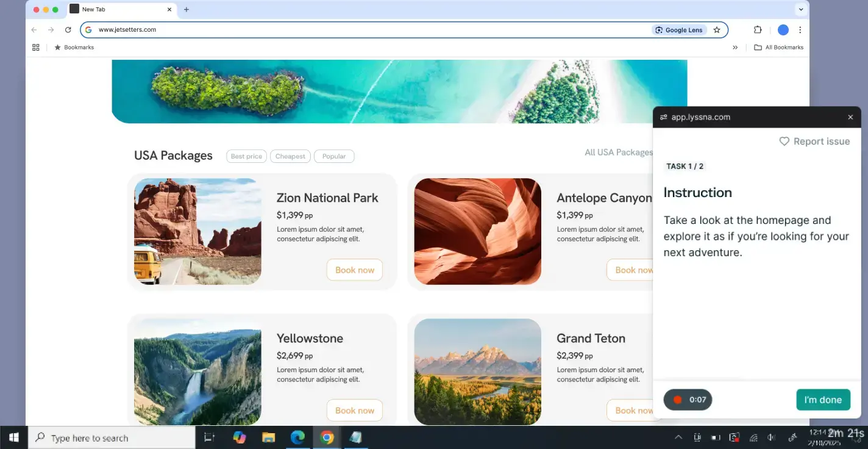Open the browser extensions puzzle icon
Viewport: 868px width, 449px height.
pyautogui.click(x=758, y=30)
